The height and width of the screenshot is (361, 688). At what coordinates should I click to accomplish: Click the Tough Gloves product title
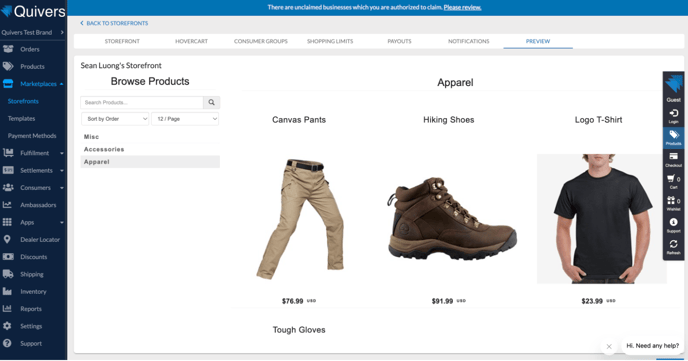(x=299, y=330)
